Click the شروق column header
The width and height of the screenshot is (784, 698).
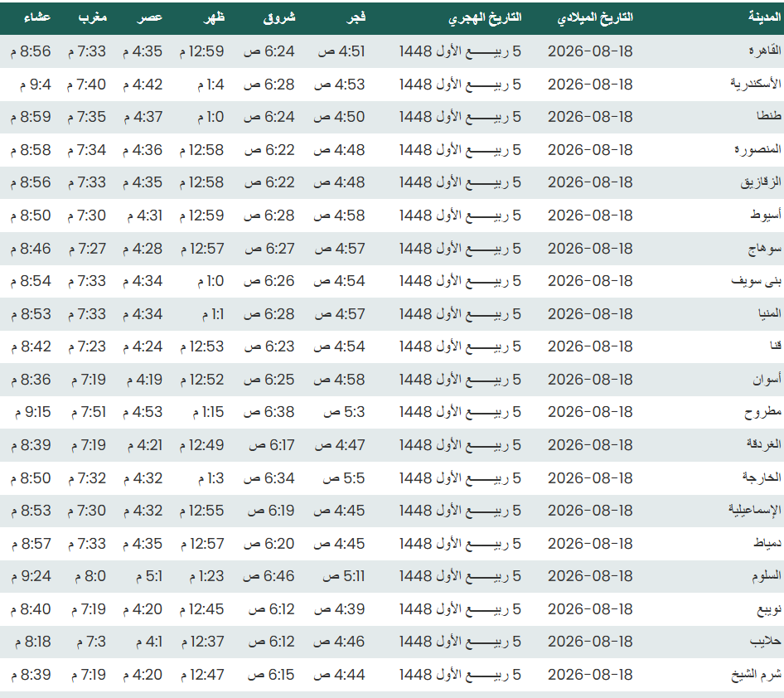tap(279, 17)
